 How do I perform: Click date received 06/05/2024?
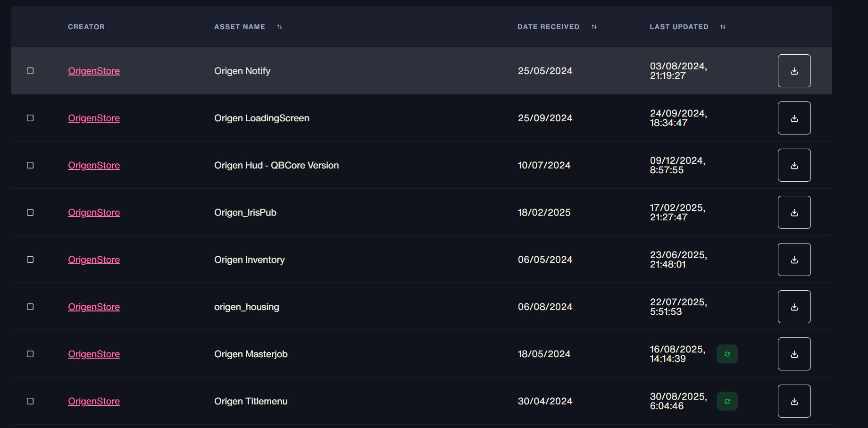(x=545, y=260)
